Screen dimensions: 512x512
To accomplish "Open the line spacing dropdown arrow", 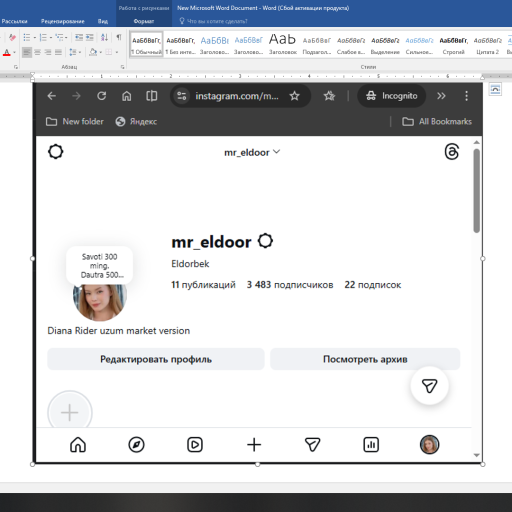I will click(x=80, y=52).
